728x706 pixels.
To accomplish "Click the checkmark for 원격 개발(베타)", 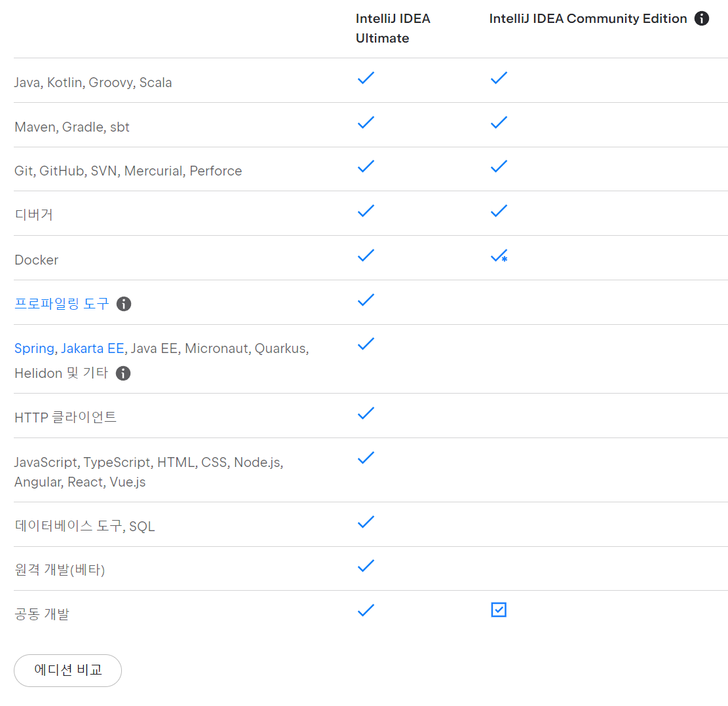I will [366, 566].
